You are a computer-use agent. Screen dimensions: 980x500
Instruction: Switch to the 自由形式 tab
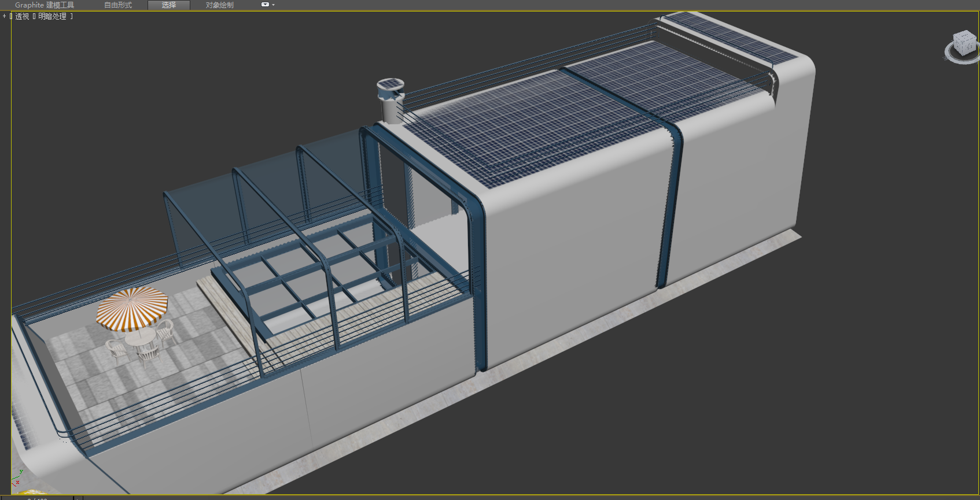(x=118, y=5)
